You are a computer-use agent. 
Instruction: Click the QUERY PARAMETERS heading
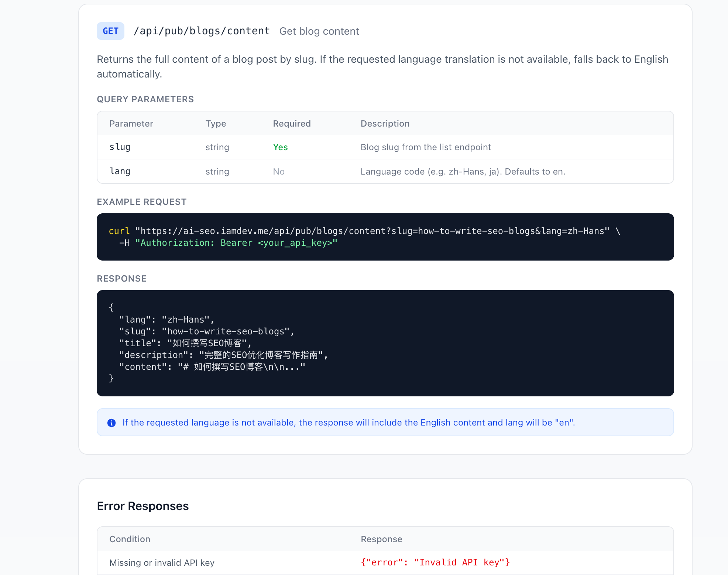pyautogui.click(x=145, y=99)
